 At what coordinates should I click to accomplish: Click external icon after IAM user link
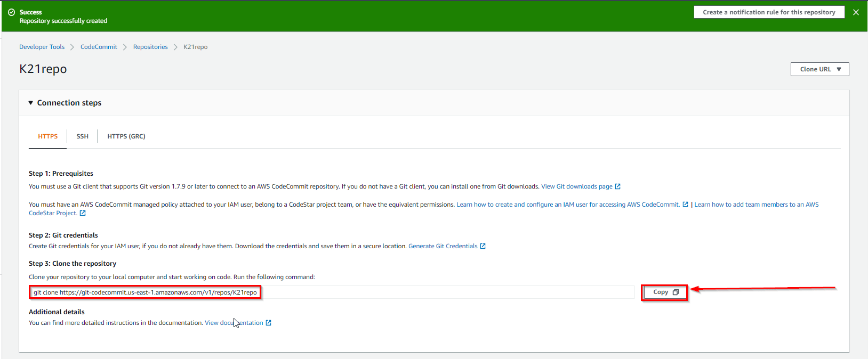[x=685, y=205]
